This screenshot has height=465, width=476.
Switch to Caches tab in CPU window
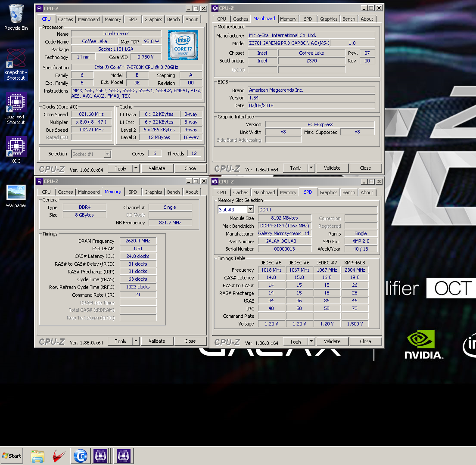[x=65, y=19]
